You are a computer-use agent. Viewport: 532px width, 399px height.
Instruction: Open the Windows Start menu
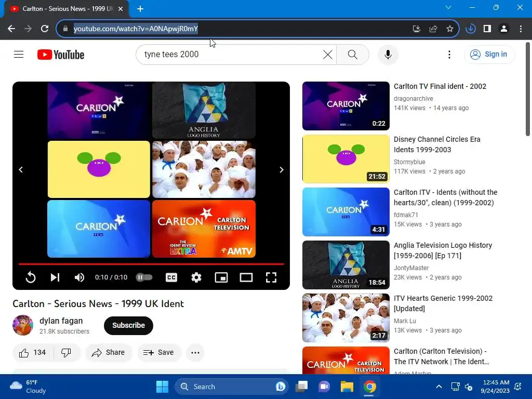(x=162, y=387)
